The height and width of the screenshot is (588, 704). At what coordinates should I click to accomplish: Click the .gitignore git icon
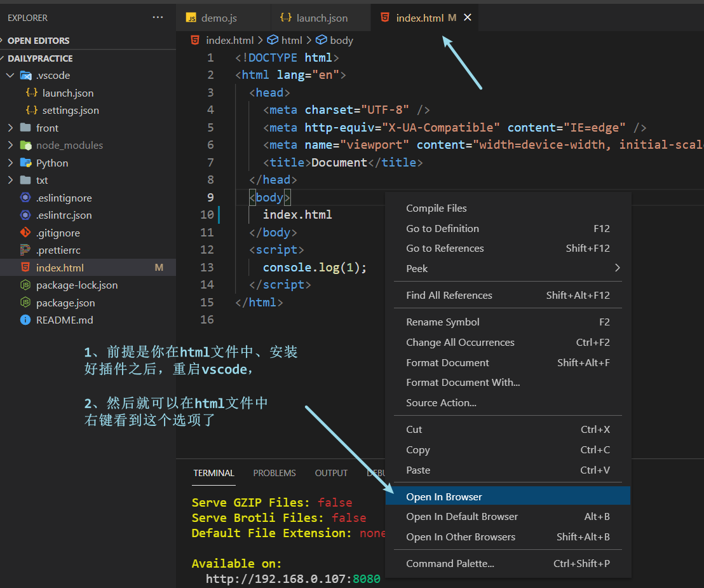(x=25, y=233)
